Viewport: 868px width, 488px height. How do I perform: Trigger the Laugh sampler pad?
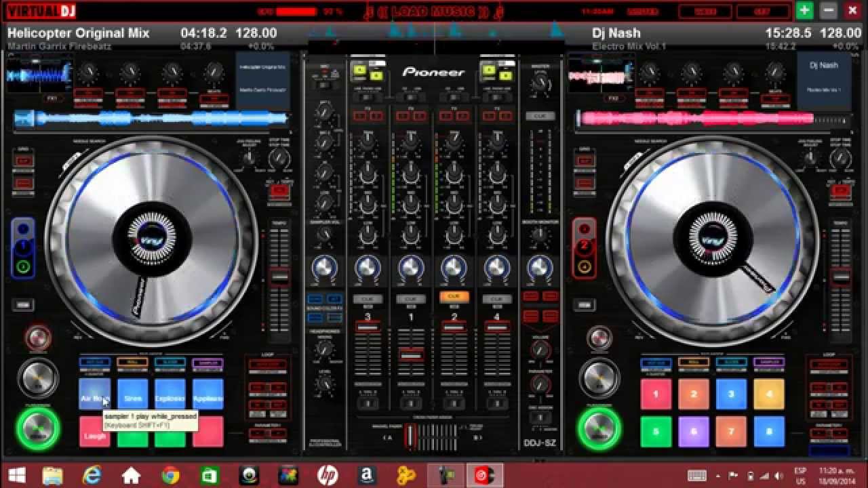click(95, 432)
